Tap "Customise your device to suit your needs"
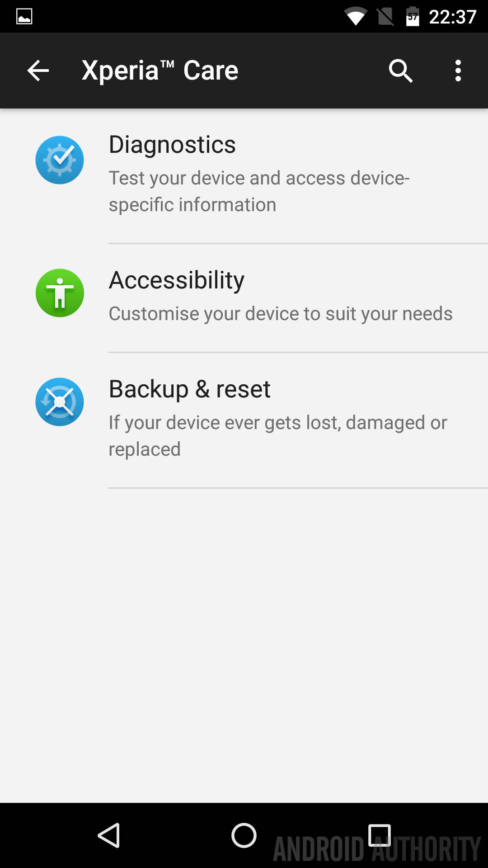This screenshot has width=488, height=868. [281, 314]
